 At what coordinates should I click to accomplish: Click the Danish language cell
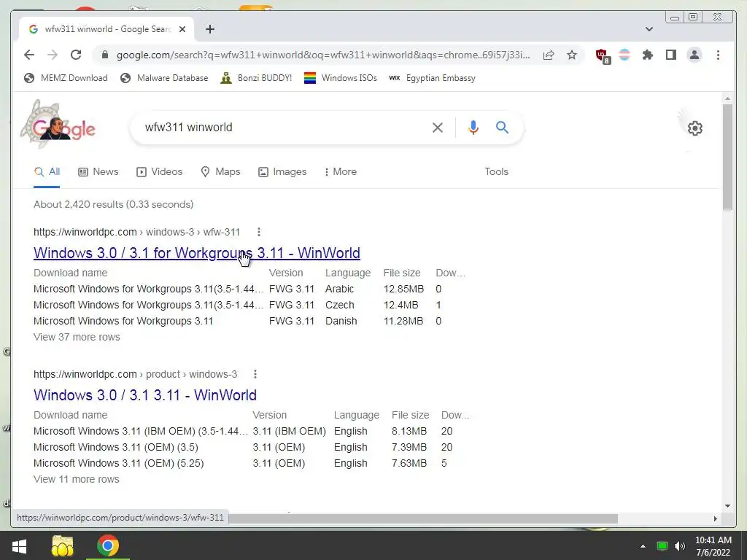tap(341, 322)
